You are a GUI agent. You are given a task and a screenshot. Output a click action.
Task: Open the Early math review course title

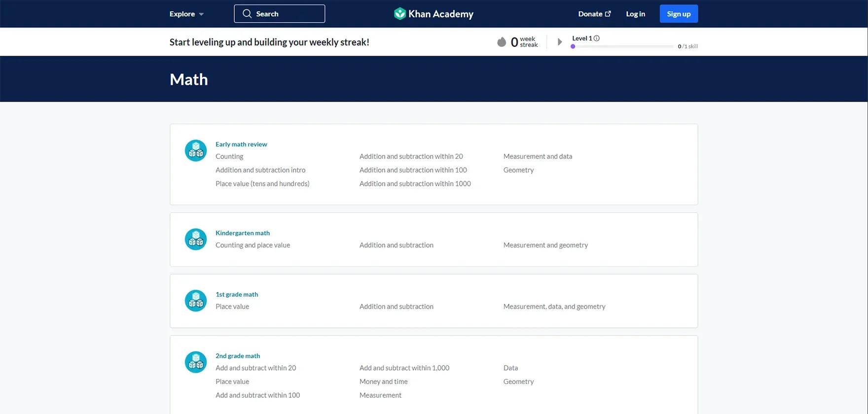click(241, 144)
